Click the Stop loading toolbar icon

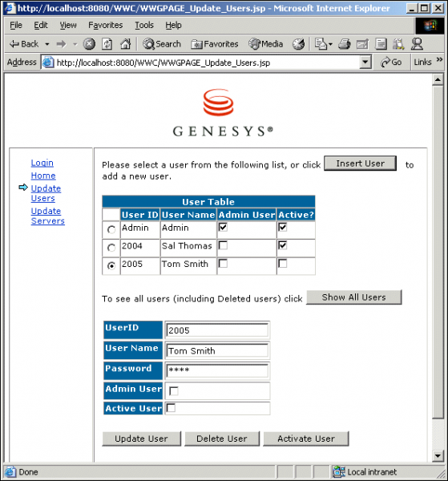[89, 44]
